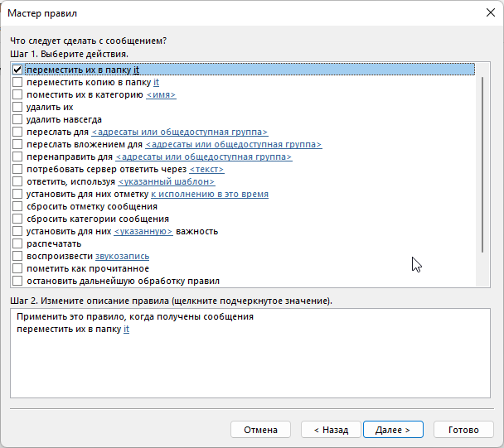This screenshot has width=504, height=448.
Task: Click the actions list vertical scrollbar
Action: click(x=482, y=166)
